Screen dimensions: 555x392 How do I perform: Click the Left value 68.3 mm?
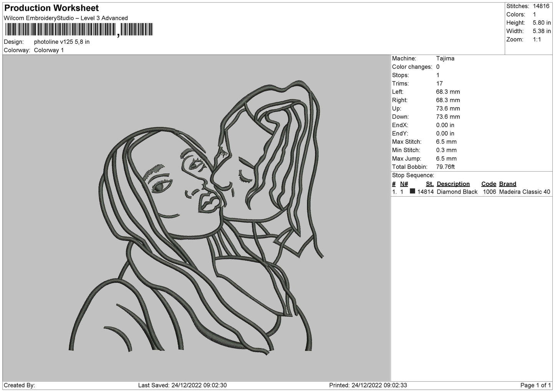pyautogui.click(x=448, y=92)
